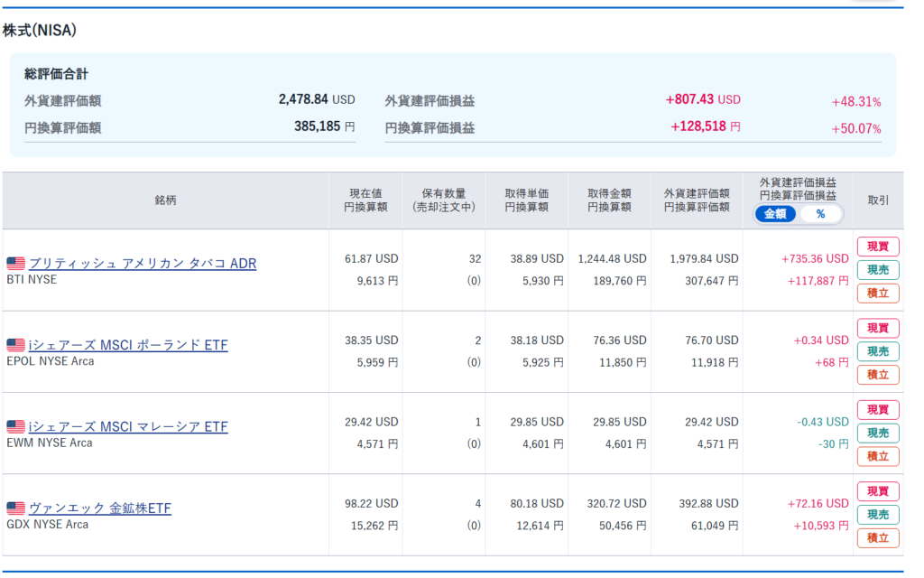924x578 pixels.
Task: Open the iシェアーズ MSCI ポーランド ETF link
Action: pos(128,345)
